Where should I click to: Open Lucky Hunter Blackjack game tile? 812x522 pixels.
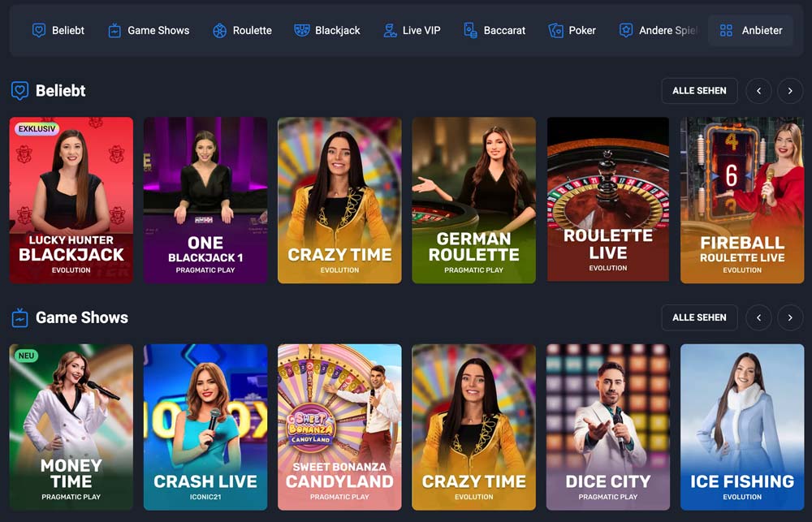[x=71, y=200]
